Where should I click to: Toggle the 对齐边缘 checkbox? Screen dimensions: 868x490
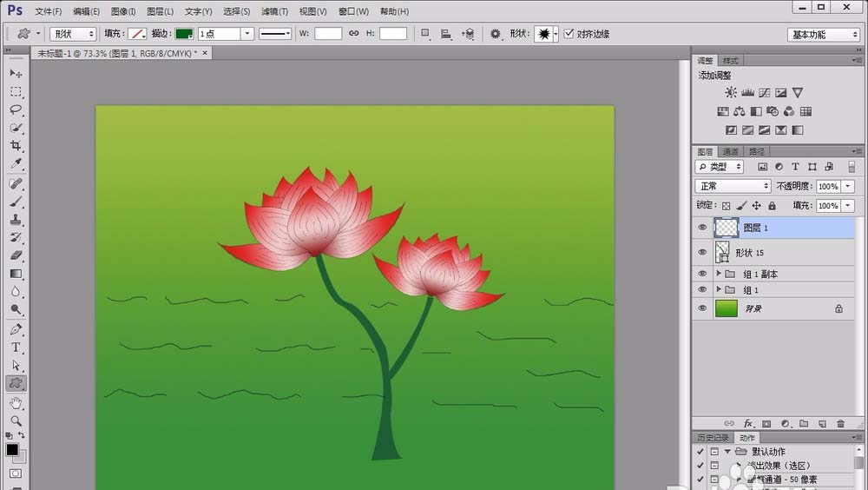point(569,34)
